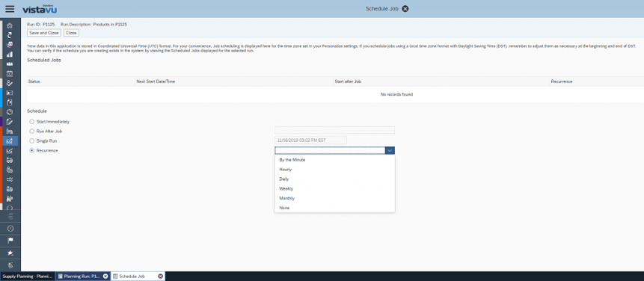Image resolution: width=644 pixels, height=281 pixels.
Task: Click the highlighted Supply Planning sidebar icon
Action: coord(10,141)
